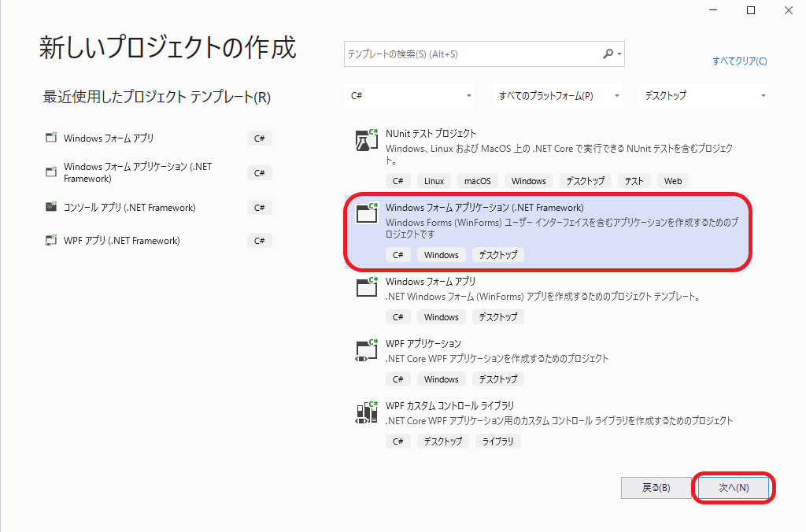
Task: Click the WPF カスタム コントロール ライブラリ icon
Action: coord(366,412)
